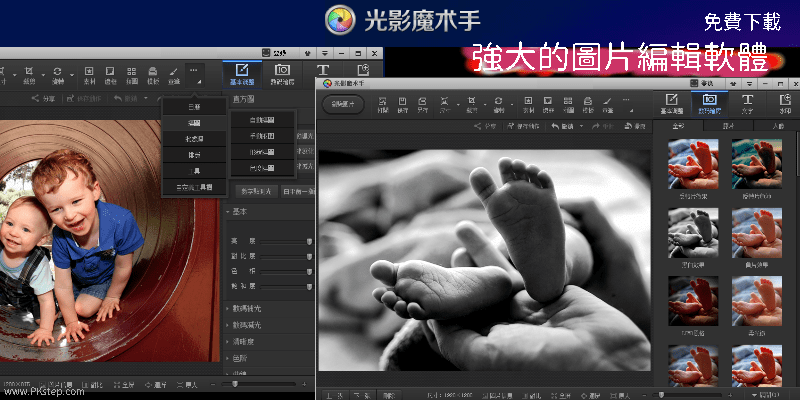Viewport: 800px width, 400px height.
Task: Click the 數字點測光 button in back window
Action: point(257,191)
